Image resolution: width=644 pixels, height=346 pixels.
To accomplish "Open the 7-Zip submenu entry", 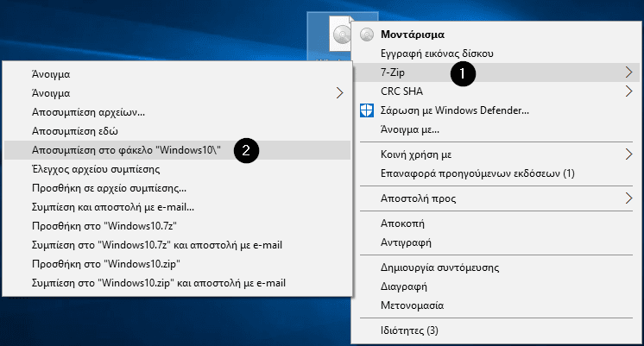I will point(495,72).
